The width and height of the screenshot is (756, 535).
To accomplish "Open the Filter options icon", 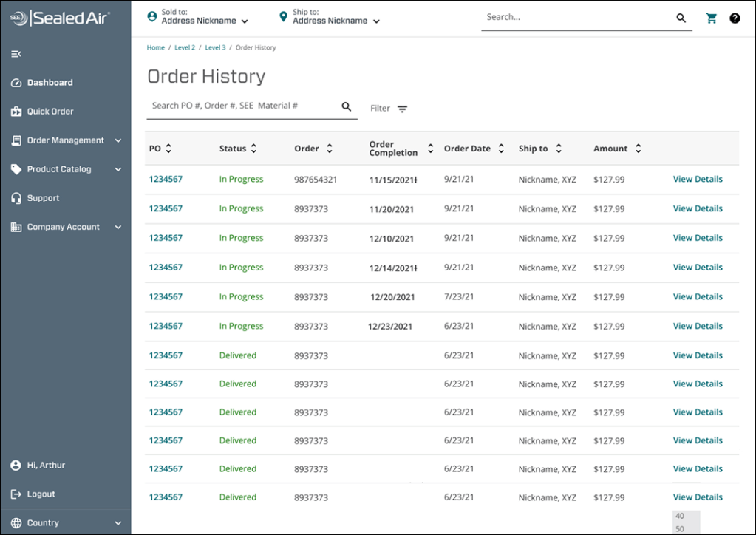I will click(x=402, y=109).
